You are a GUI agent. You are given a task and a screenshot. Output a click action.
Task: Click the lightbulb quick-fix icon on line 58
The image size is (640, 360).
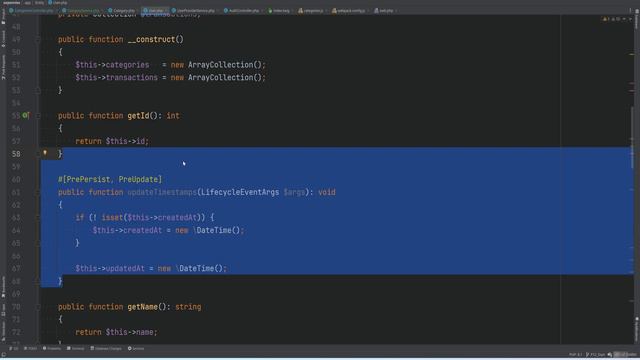click(45, 153)
